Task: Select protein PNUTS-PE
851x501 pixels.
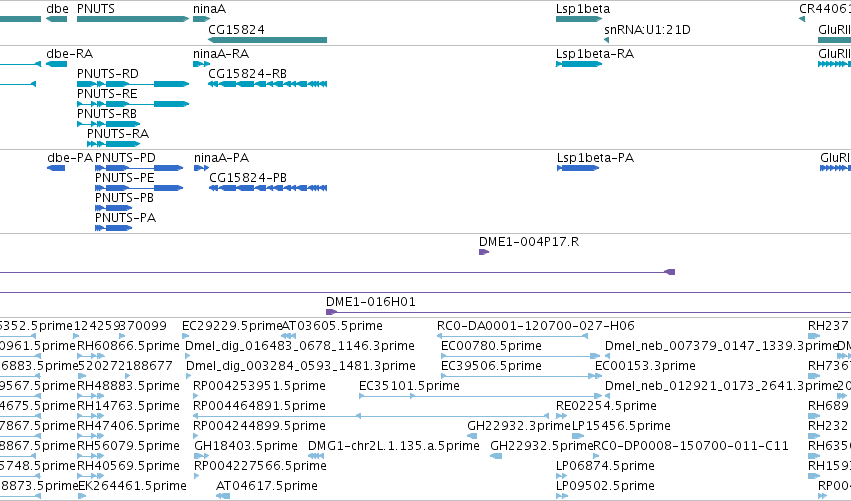Action: [139, 188]
